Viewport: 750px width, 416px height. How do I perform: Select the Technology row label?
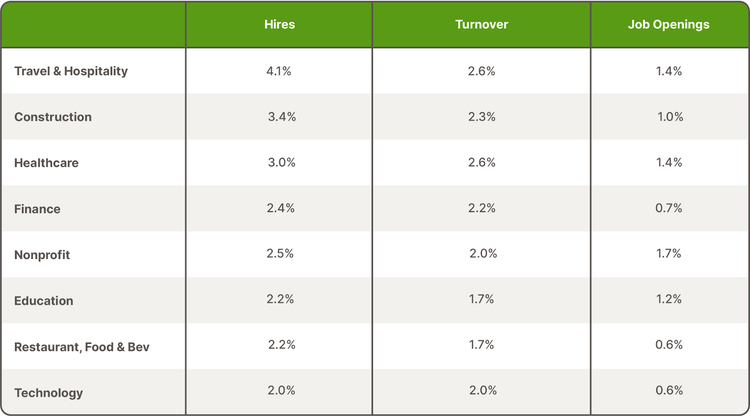point(48,393)
